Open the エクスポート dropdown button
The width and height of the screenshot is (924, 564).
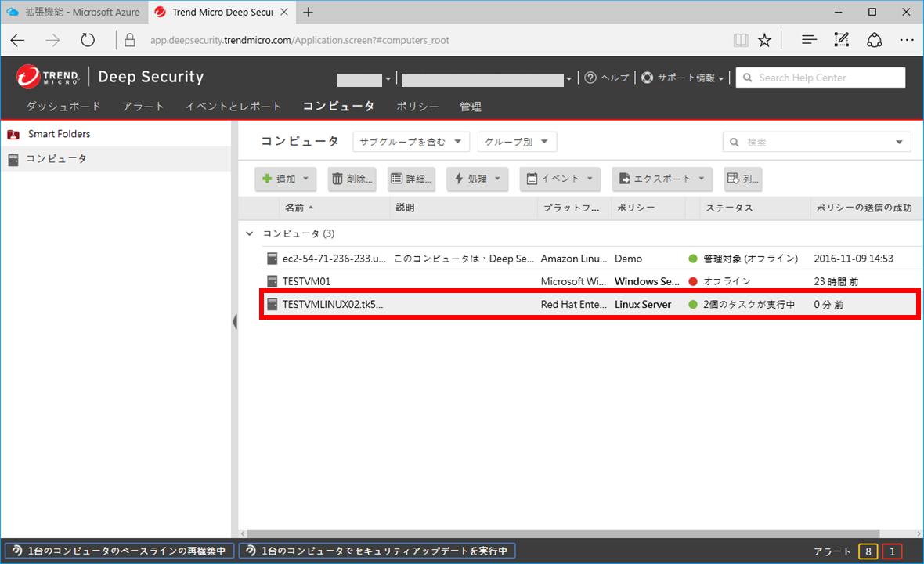pyautogui.click(x=662, y=179)
